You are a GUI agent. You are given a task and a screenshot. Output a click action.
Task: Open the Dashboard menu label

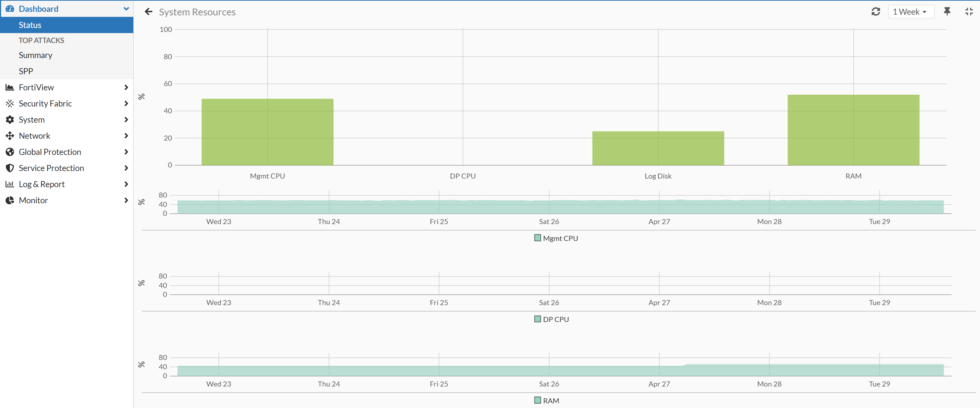[x=38, y=9]
